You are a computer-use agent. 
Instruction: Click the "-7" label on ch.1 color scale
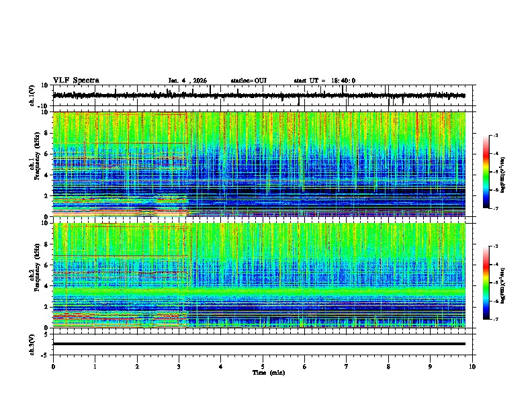coord(496,208)
